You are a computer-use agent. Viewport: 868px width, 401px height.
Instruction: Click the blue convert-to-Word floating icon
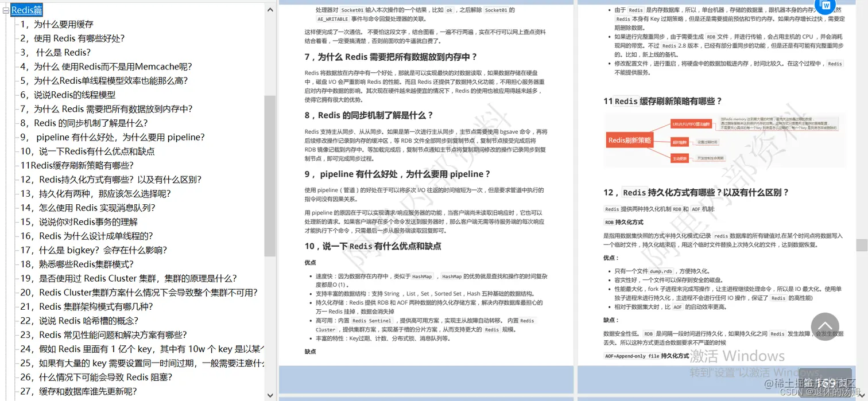[826, 6]
